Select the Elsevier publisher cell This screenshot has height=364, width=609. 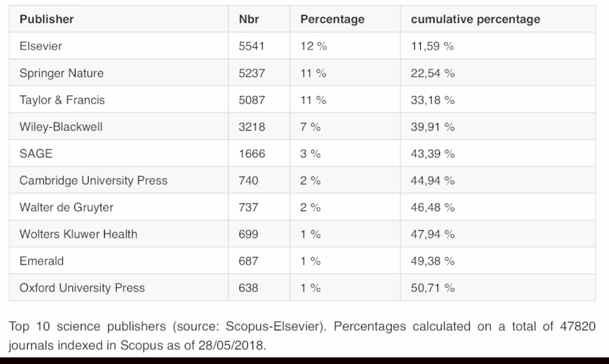click(40, 46)
